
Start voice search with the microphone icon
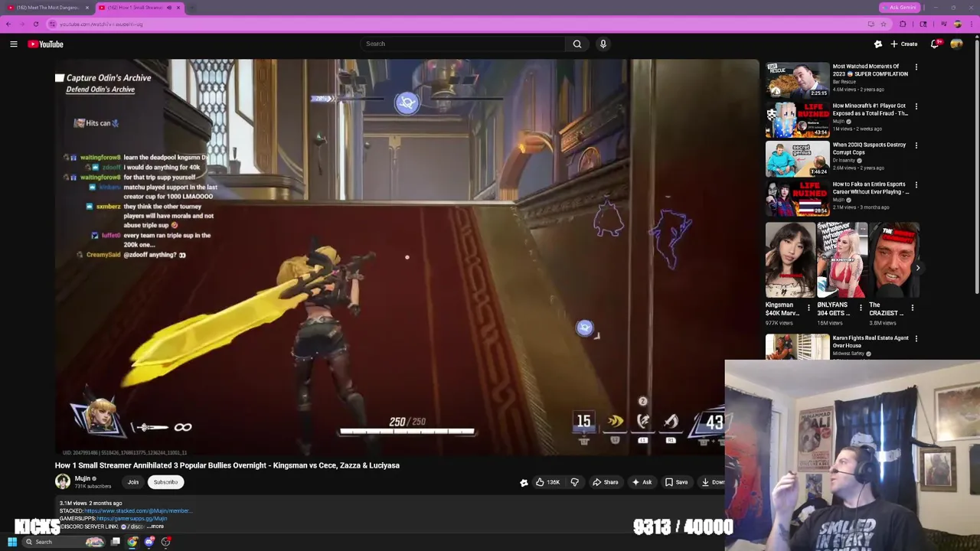(x=603, y=44)
